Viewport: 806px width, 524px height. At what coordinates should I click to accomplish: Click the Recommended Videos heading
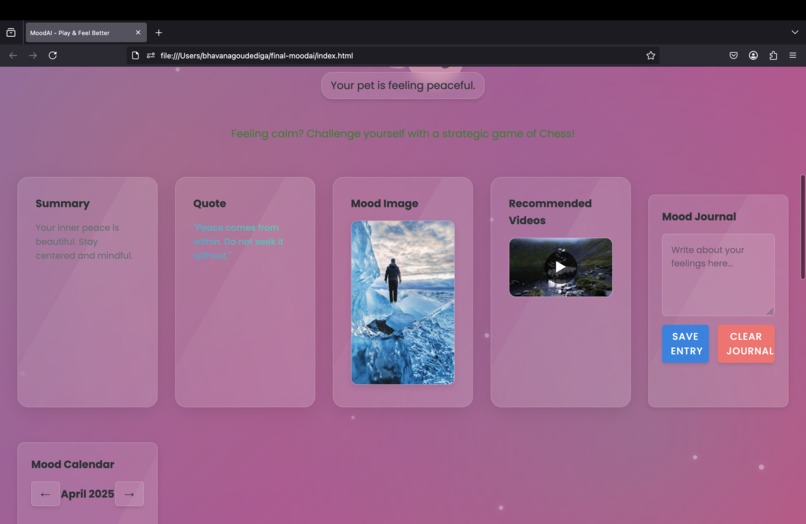point(550,212)
